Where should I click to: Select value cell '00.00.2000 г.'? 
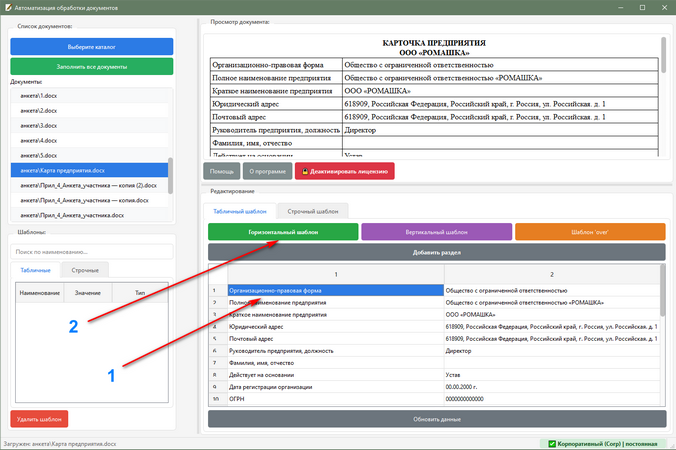(x=552, y=387)
